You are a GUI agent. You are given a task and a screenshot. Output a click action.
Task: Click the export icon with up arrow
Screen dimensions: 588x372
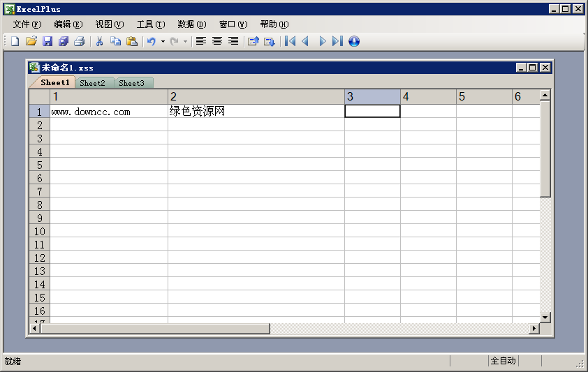pyautogui.click(x=253, y=41)
